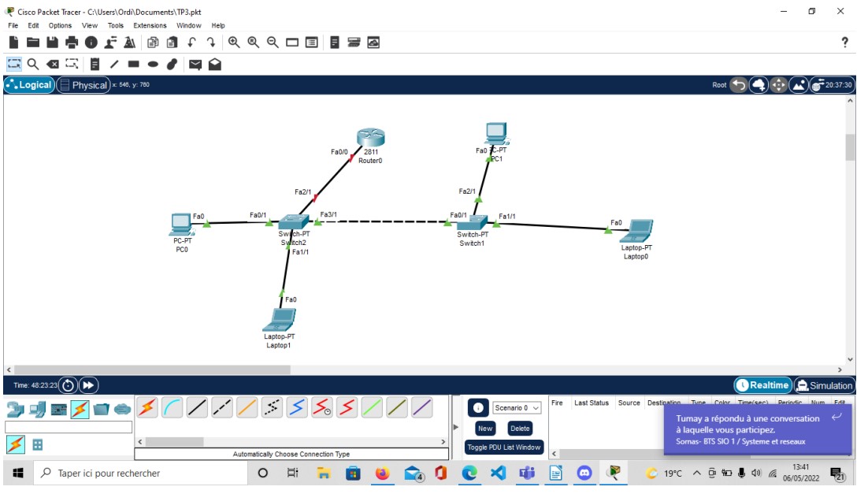Open the Options menu
868x494 pixels.
click(x=60, y=25)
